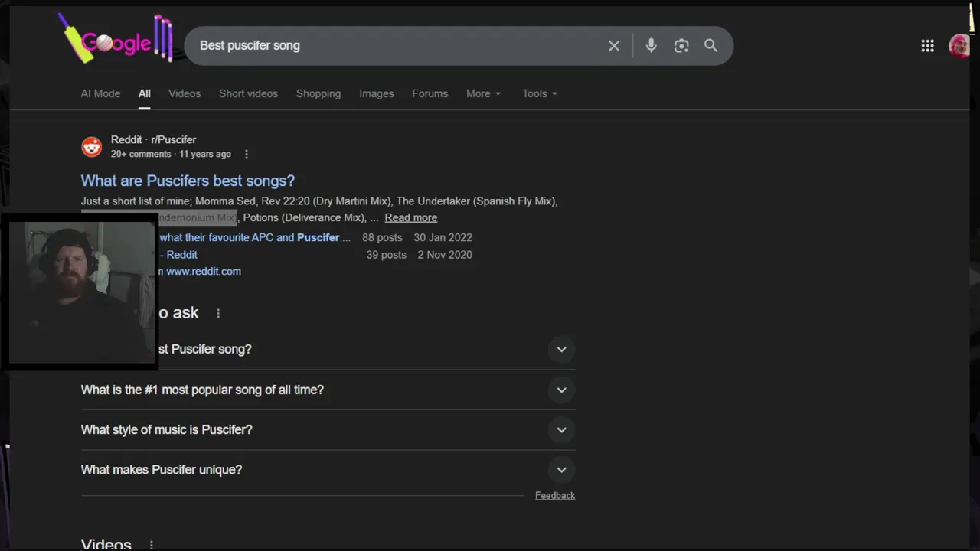Expand "What makes Puscifer unique?" question
This screenshot has width=980, height=551.
coord(561,470)
